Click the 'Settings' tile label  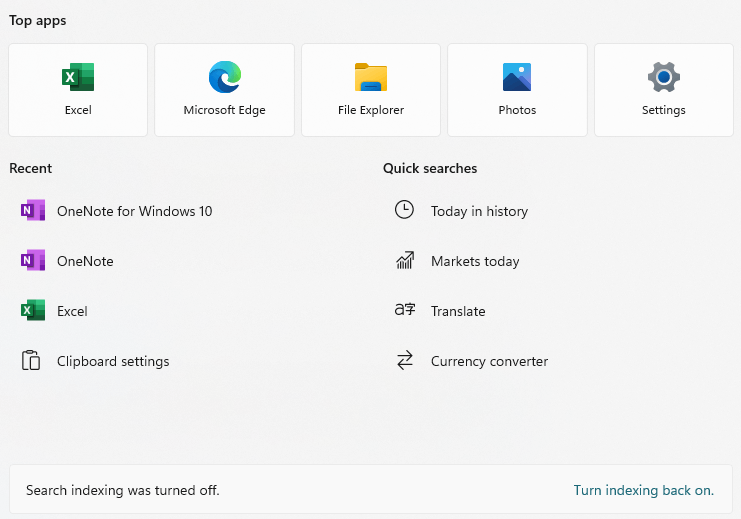pyautogui.click(x=663, y=110)
